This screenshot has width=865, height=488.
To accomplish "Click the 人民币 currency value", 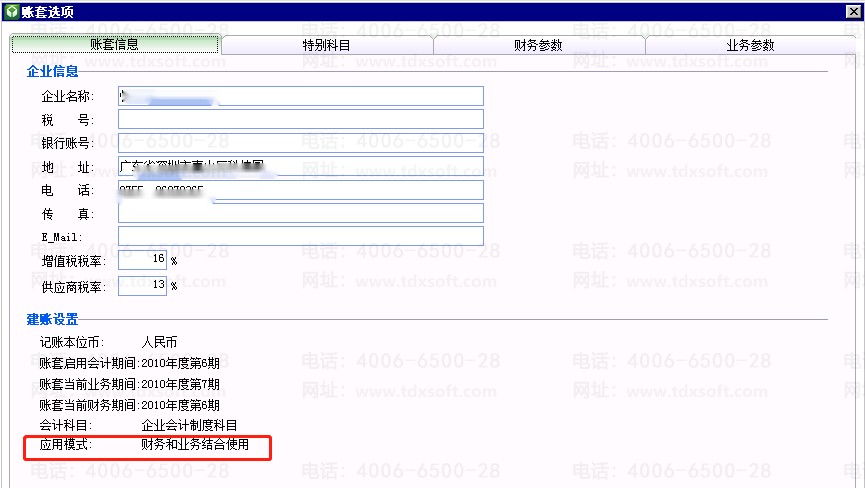I will [x=160, y=342].
